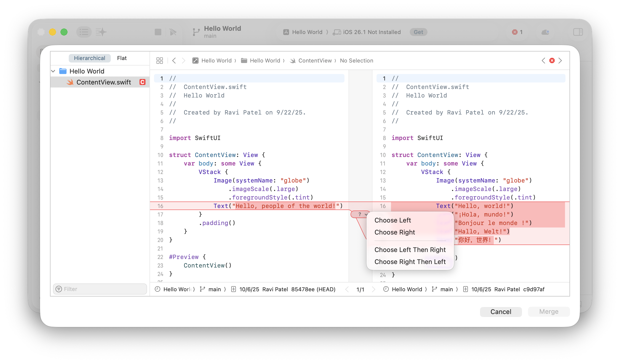This screenshot has height=364, width=620.
Task: Click commit icon before c9d97af revision
Action: [465, 289]
